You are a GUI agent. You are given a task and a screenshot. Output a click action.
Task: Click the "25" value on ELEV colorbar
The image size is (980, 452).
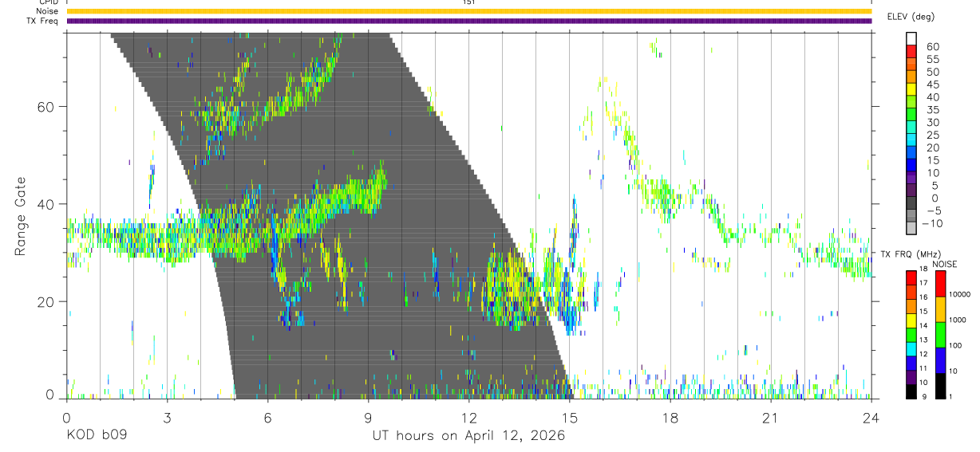[x=932, y=136]
